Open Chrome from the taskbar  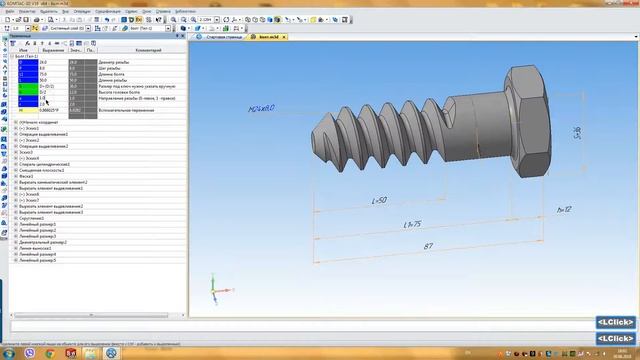[x=50, y=353]
